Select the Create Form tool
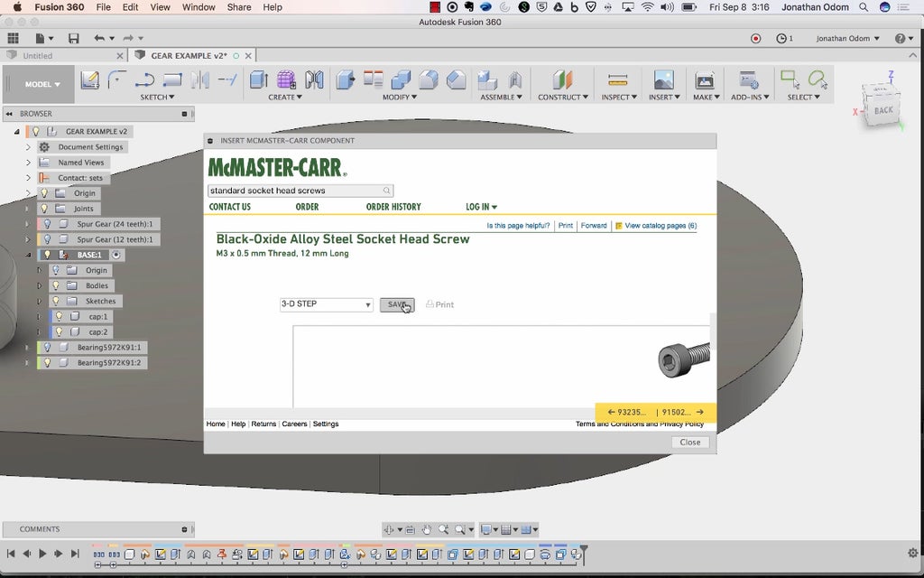 click(286, 79)
